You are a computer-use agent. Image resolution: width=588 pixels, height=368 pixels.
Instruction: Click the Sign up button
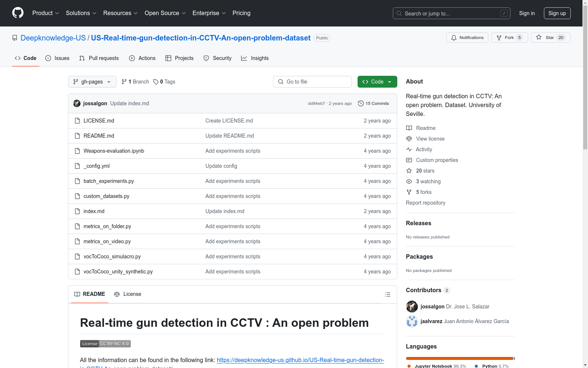557,13
